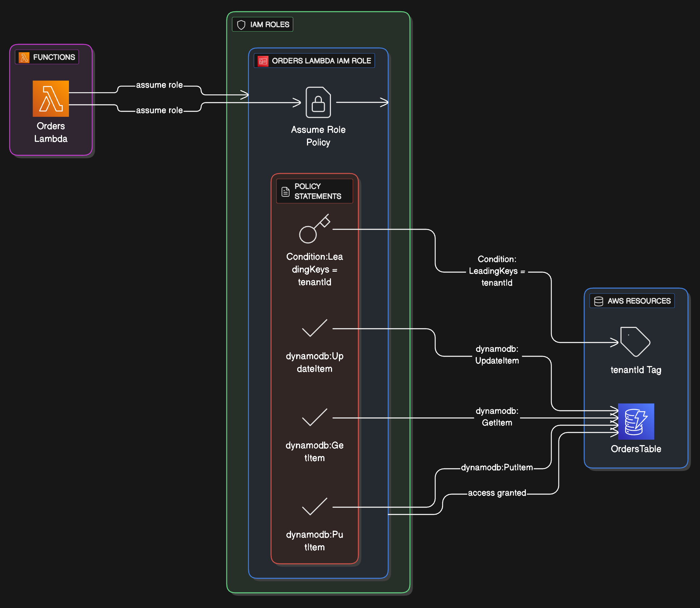Click the dynamodb:PutItem edge label
This screenshot has height=608, width=700.
[497, 467]
